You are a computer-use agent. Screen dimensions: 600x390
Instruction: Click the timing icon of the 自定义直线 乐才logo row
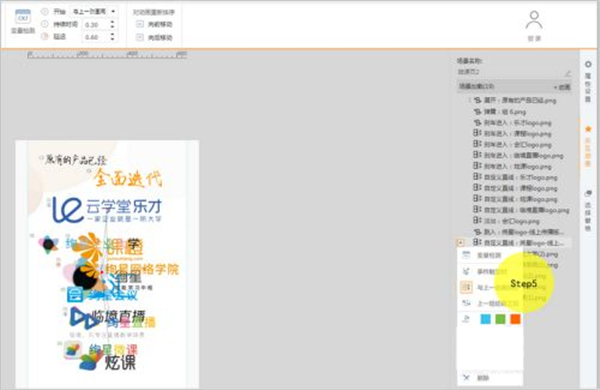point(477,177)
